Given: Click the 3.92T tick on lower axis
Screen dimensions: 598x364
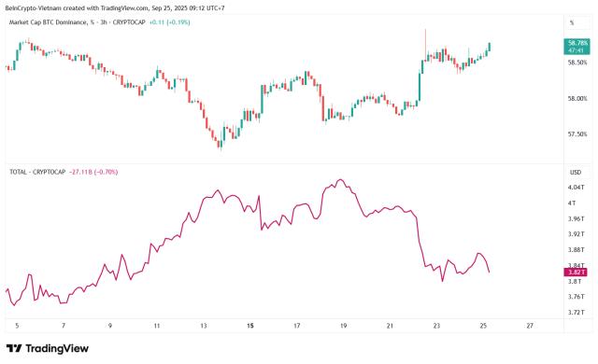Looking at the screenshot, I should [577, 234].
